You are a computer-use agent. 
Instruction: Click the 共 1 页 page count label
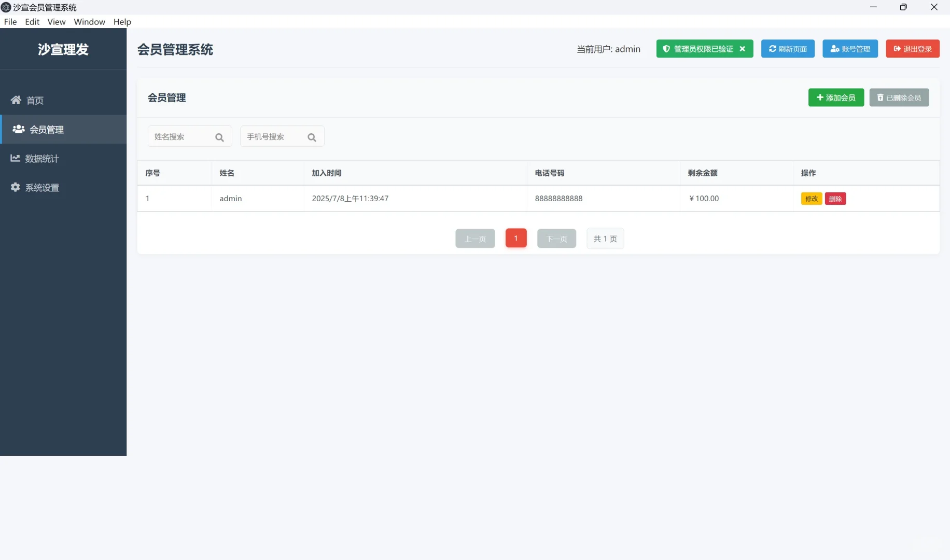pos(605,239)
